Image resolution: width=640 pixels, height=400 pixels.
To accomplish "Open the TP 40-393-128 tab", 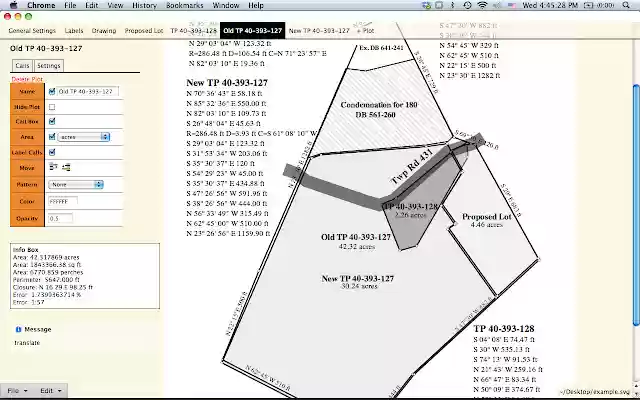I will click(193, 31).
